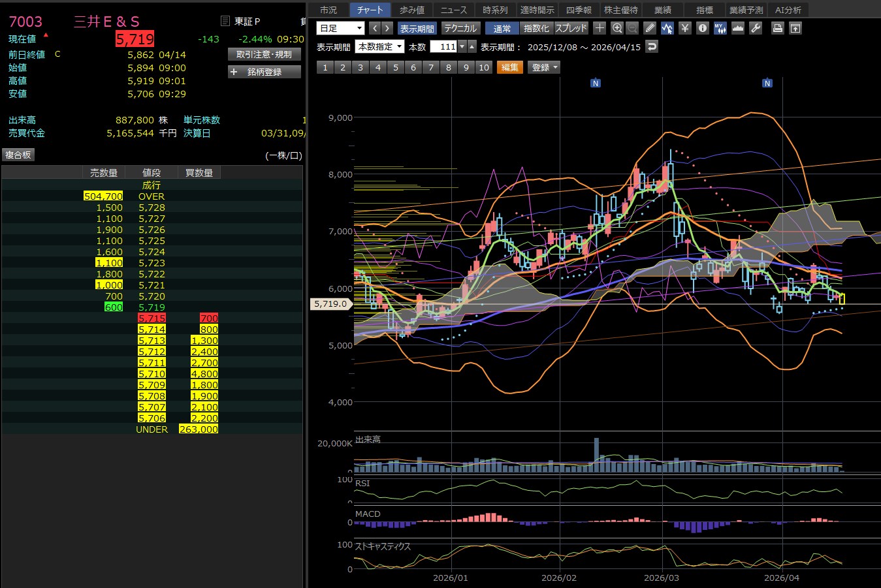Select the pencil drawing tool icon
Viewport: 881px width, 588px height.
point(649,28)
